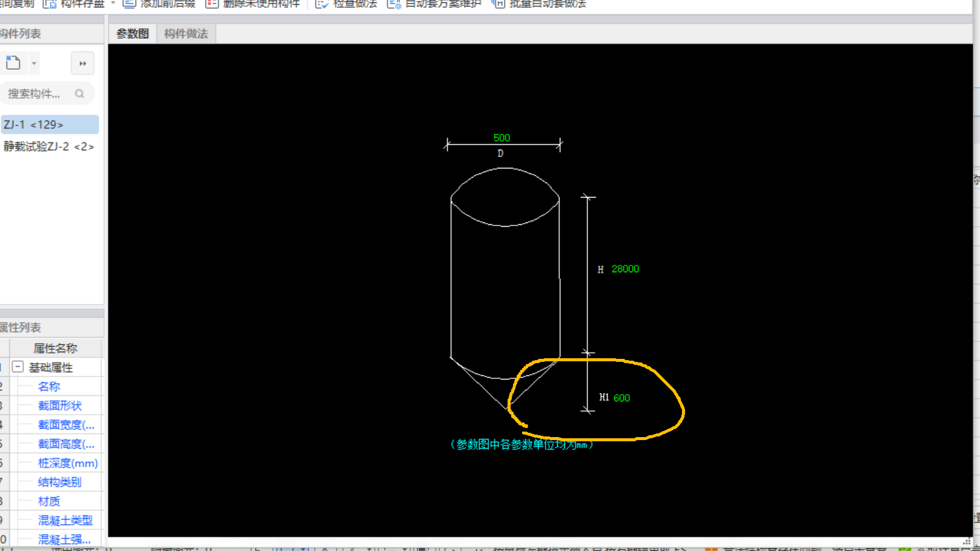Select the 桩深度(mm) property row
The width and height of the screenshot is (980, 551).
[x=51, y=463]
